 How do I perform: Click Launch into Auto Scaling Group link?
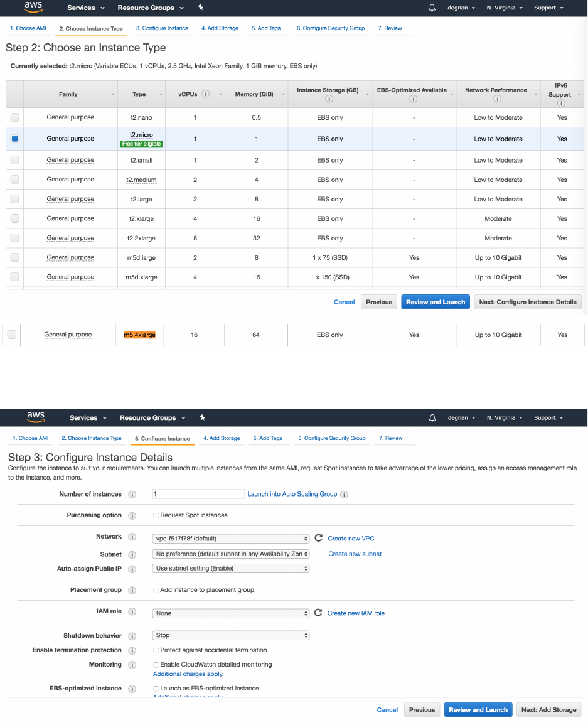point(292,494)
